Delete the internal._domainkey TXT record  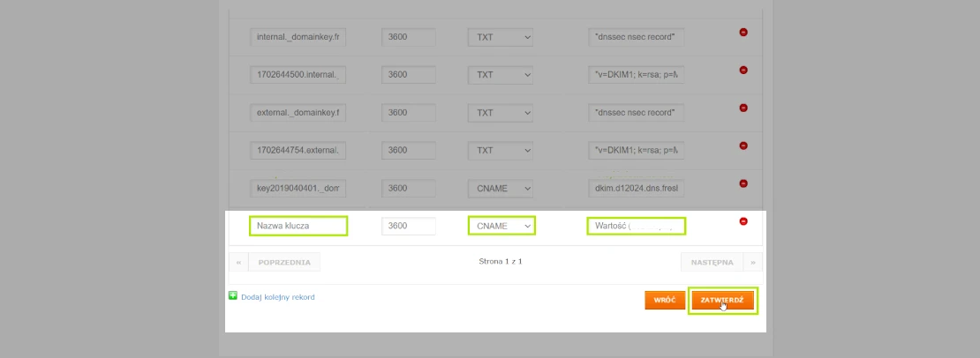(743, 33)
